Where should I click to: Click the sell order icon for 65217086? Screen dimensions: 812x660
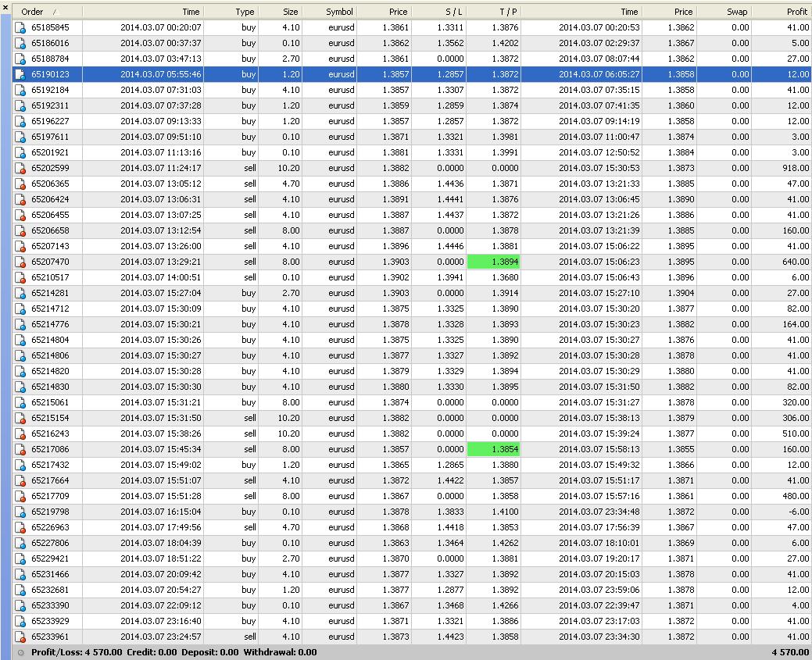[x=20, y=449]
